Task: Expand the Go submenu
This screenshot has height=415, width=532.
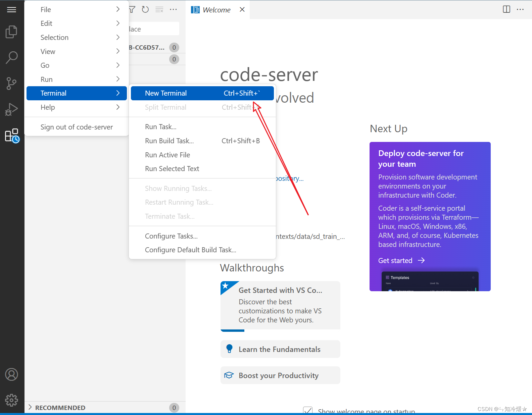Action: 77,65
